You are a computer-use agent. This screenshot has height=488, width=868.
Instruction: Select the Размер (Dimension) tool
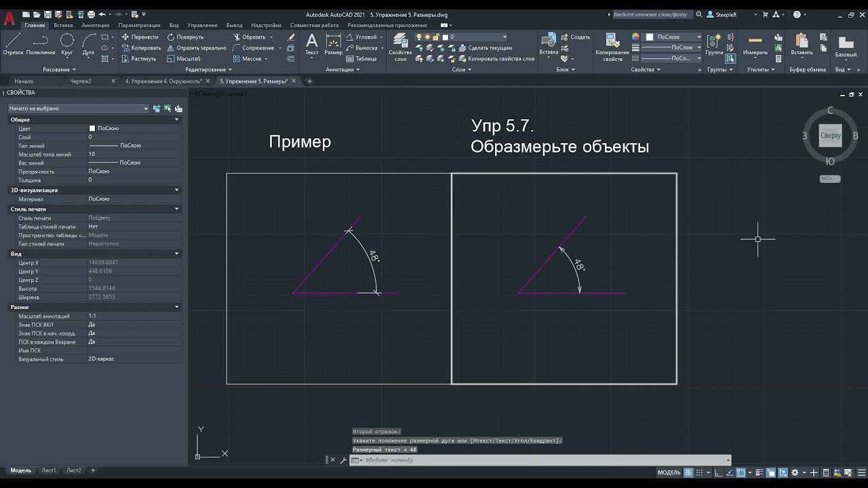[x=334, y=45]
